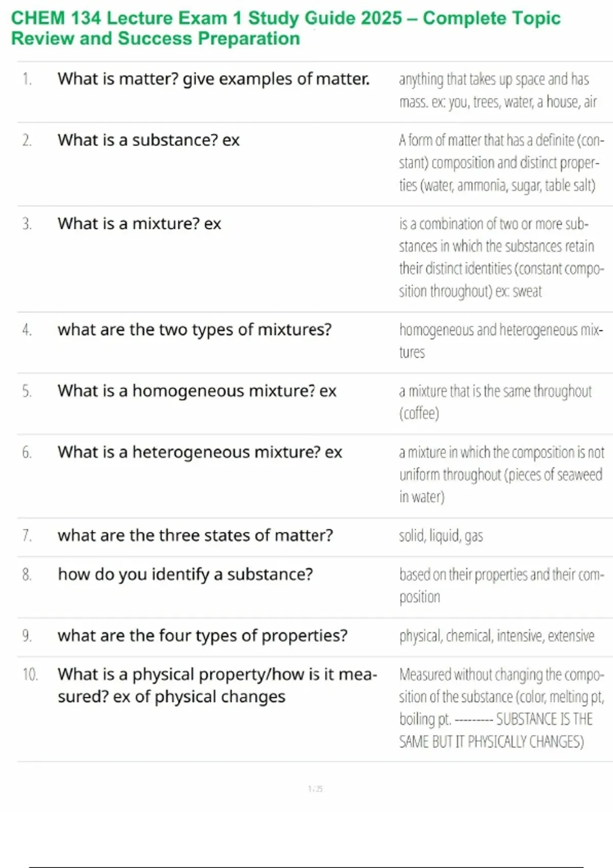Click the green CHEM 134 study guide title

(x=286, y=28)
